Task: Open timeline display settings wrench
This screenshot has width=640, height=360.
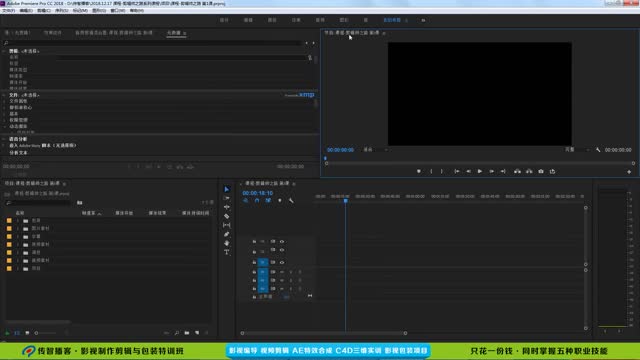Action: [291, 200]
